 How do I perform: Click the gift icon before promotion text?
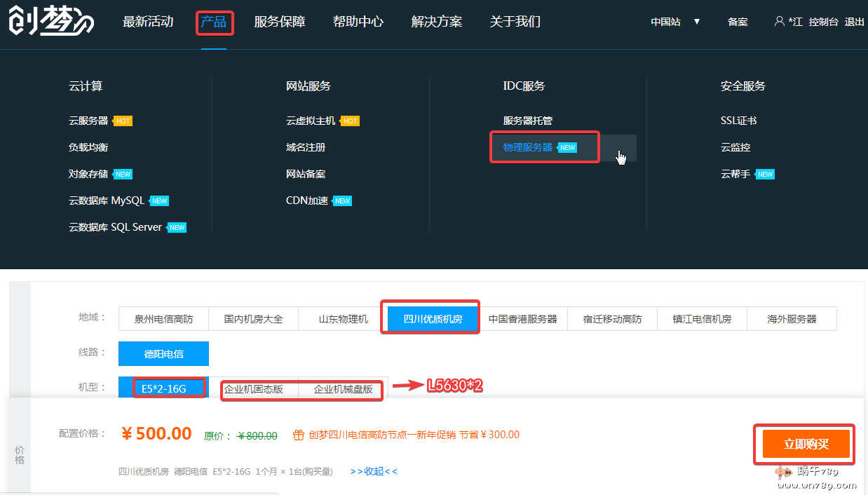298,435
